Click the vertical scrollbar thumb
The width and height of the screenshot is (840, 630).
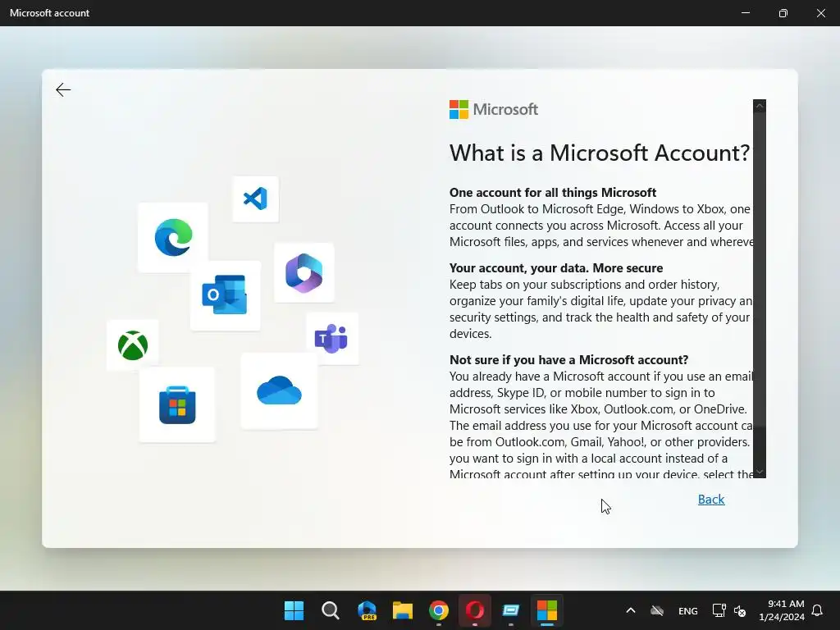click(759, 269)
